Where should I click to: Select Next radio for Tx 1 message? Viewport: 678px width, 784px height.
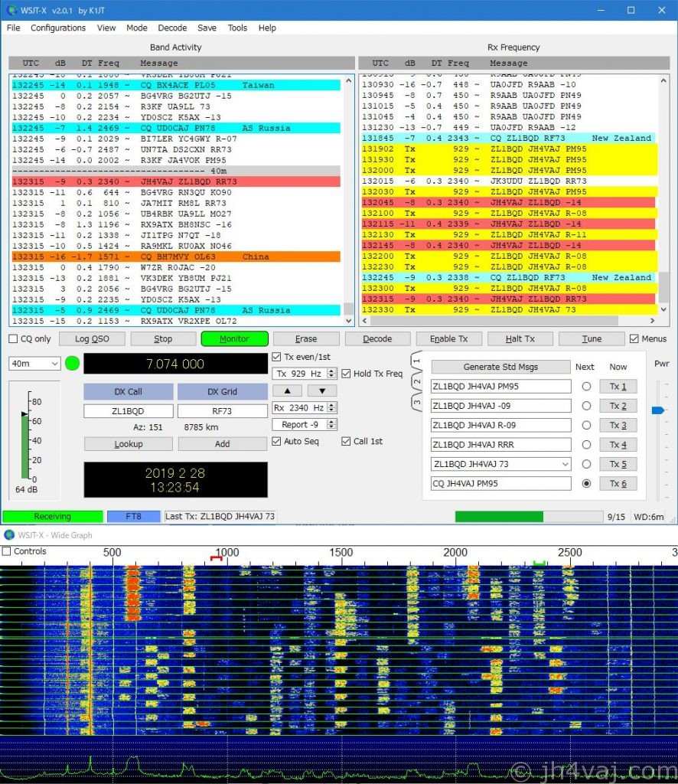[x=587, y=387]
